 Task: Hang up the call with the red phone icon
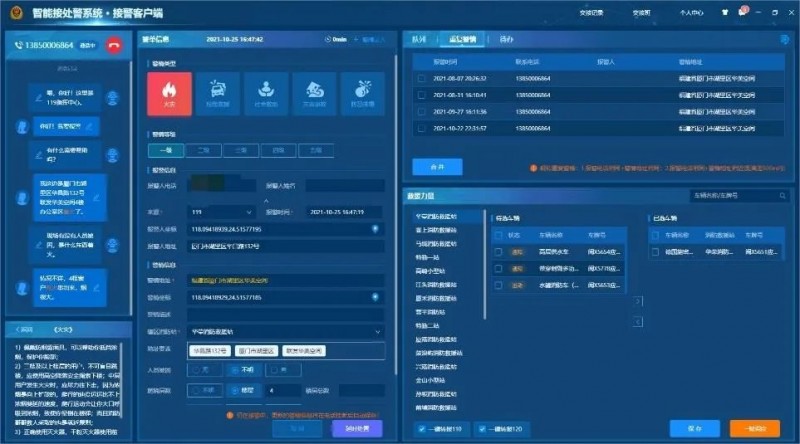(x=114, y=44)
